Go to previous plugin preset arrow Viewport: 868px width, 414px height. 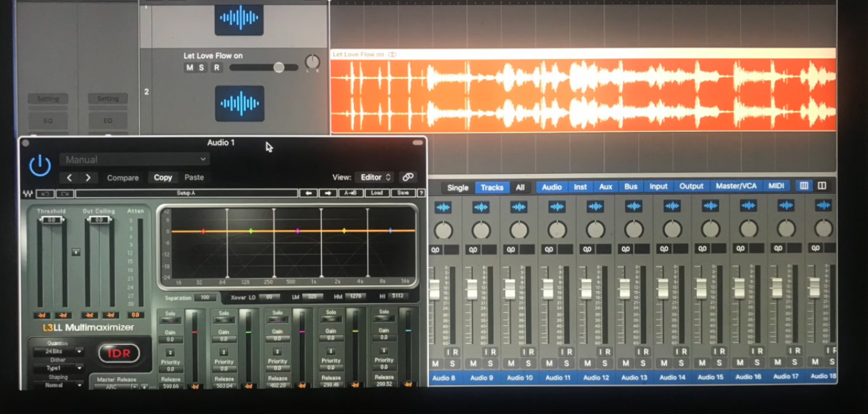pyautogui.click(x=69, y=177)
